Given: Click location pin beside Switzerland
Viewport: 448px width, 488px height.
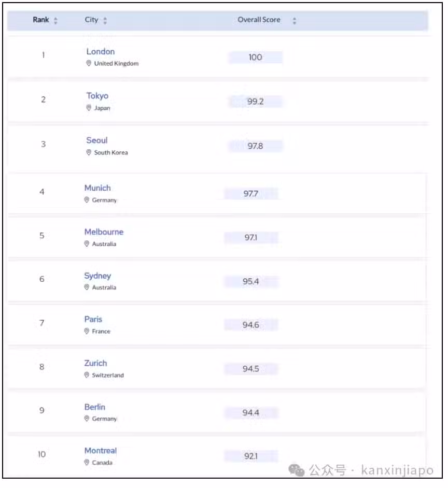Looking at the screenshot, I should pyautogui.click(x=87, y=375).
